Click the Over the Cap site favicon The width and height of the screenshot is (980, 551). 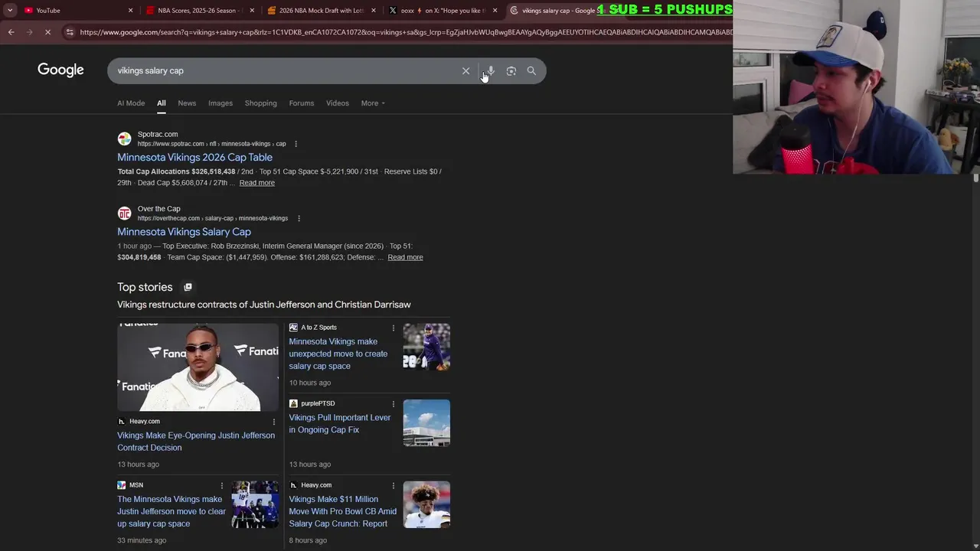[x=124, y=213]
